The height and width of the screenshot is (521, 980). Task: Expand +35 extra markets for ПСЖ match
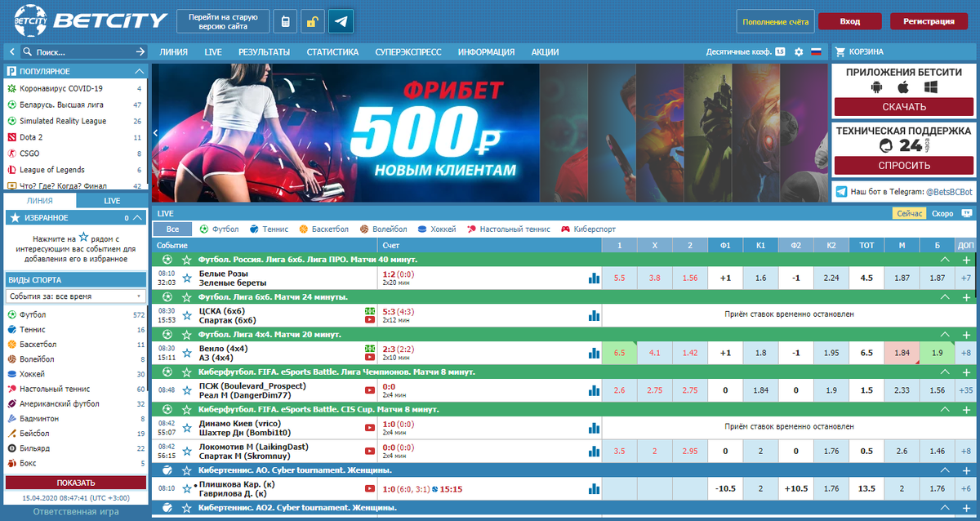[x=966, y=390]
